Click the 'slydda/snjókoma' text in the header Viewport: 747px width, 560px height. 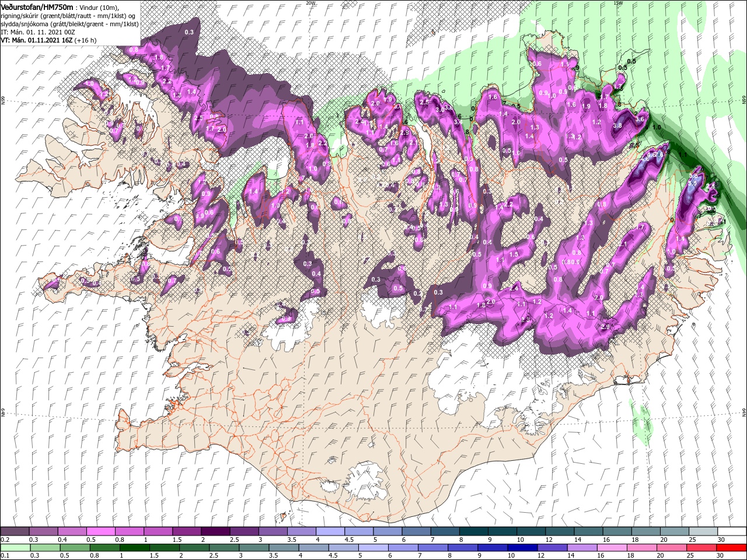23,24
